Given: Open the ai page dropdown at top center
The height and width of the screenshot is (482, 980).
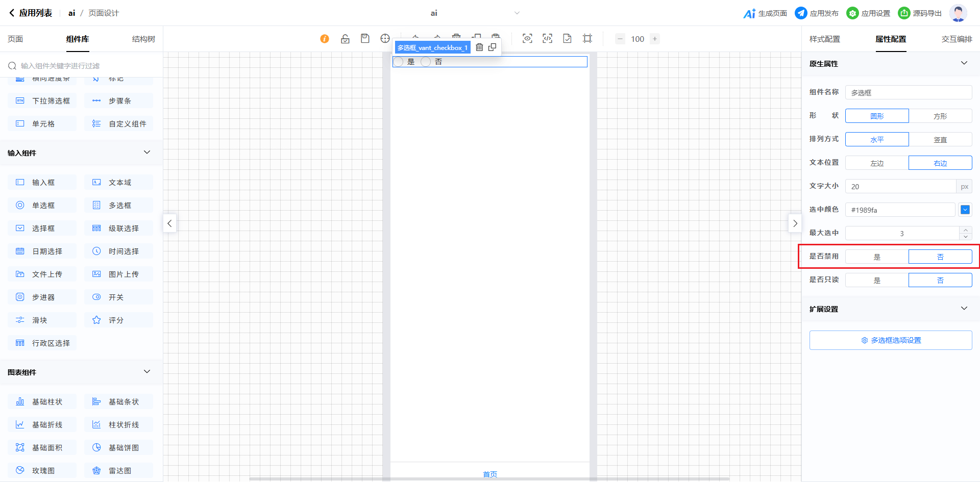Looking at the screenshot, I should tap(517, 13).
